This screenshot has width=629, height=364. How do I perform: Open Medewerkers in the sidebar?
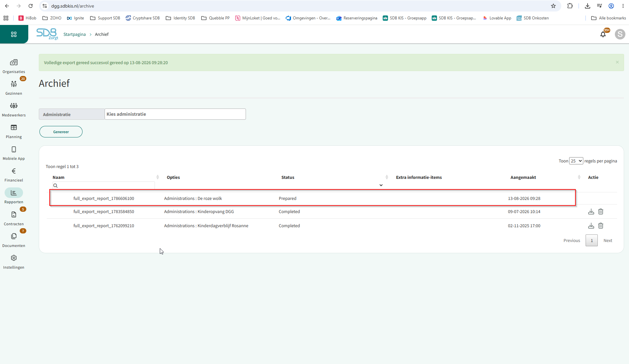(x=14, y=109)
